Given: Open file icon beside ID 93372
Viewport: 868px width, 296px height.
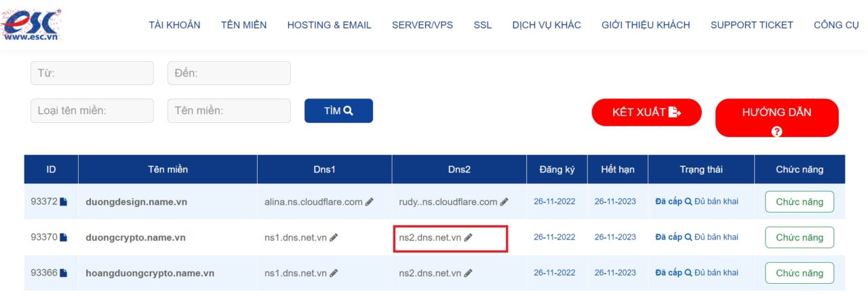Looking at the screenshot, I should click(x=64, y=202).
